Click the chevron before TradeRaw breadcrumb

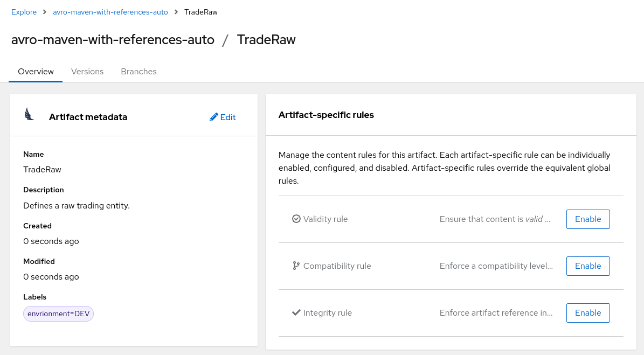coord(176,11)
